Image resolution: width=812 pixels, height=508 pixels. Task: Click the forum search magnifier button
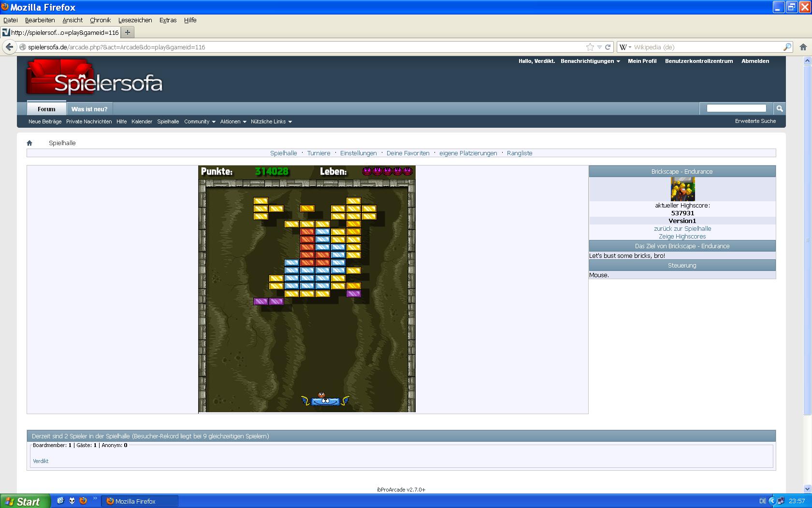[x=779, y=108]
